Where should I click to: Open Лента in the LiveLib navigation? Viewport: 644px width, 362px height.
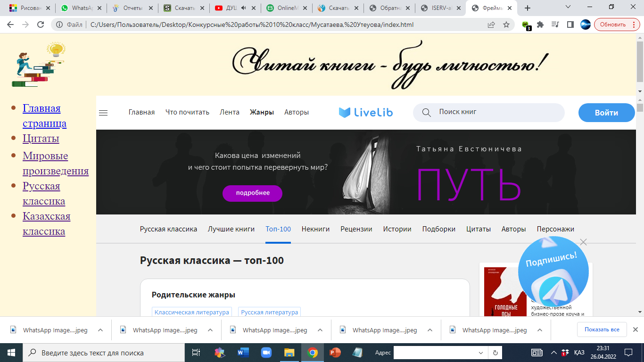(x=230, y=112)
